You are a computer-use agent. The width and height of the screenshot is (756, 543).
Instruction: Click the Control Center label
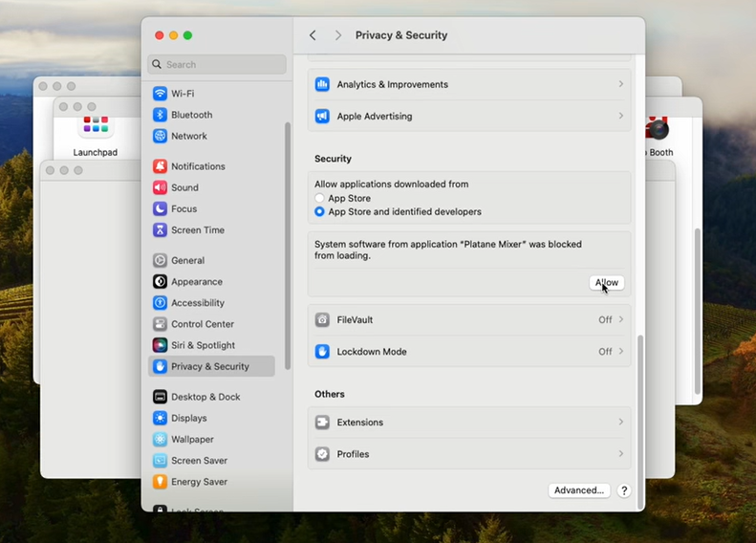tap(203, 324)
